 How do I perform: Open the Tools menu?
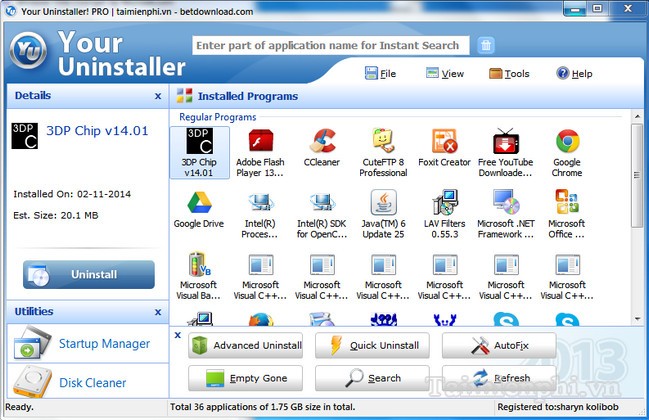[x=509, y=74]
